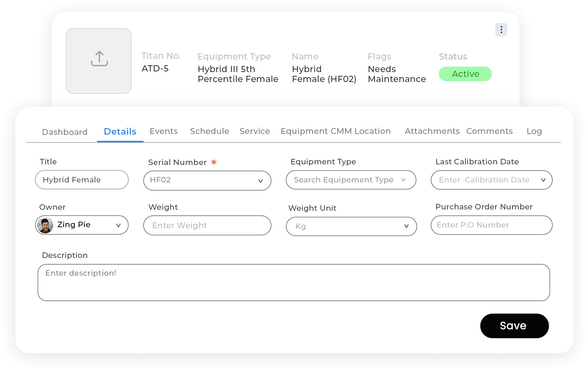Go to the Schedule tab

click(x=209, y=131)
